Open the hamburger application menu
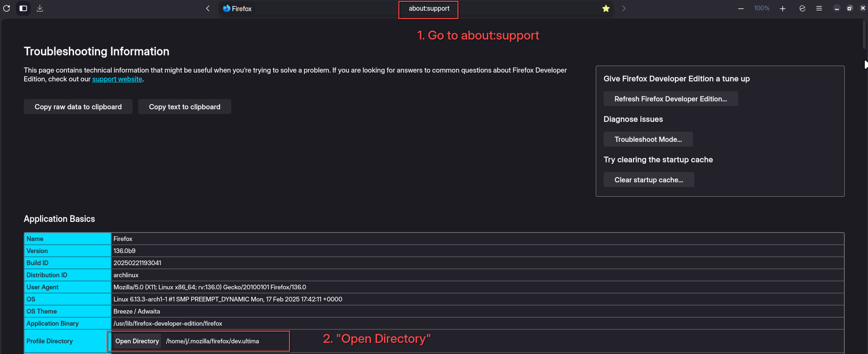This screenshot has height=354, width=868. pos(819,8)
